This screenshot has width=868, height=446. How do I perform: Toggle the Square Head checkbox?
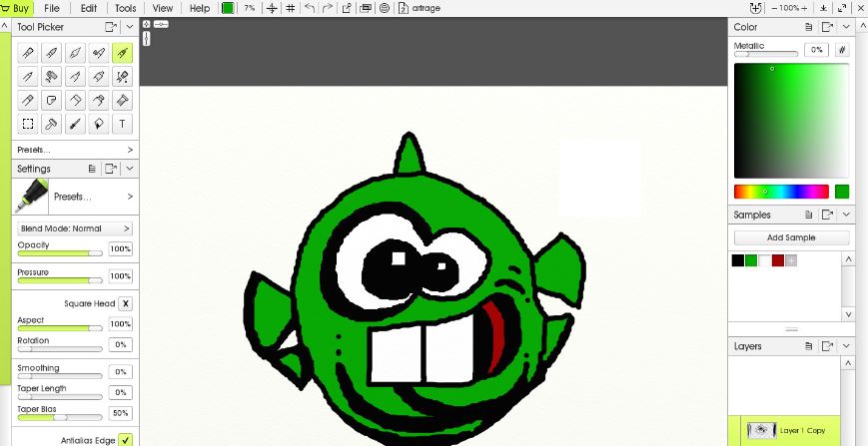[x=126, y=303]
